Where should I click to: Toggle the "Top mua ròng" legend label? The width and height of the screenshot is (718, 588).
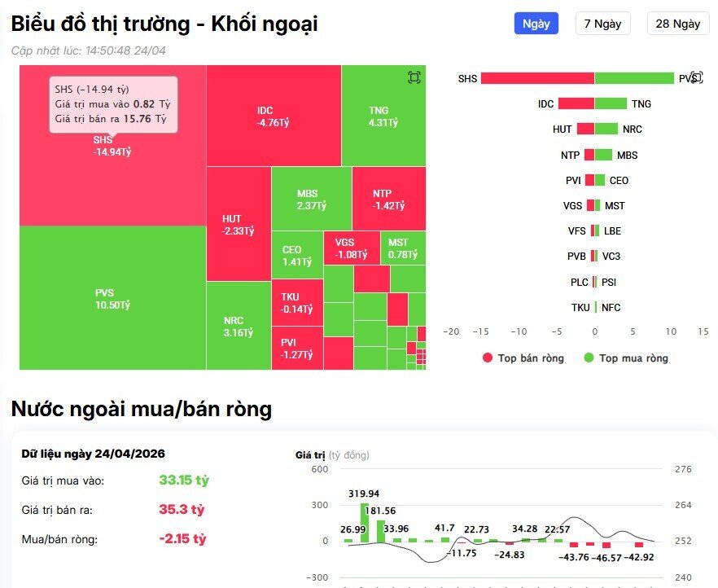pyautogui.click(x=635, y=358)
